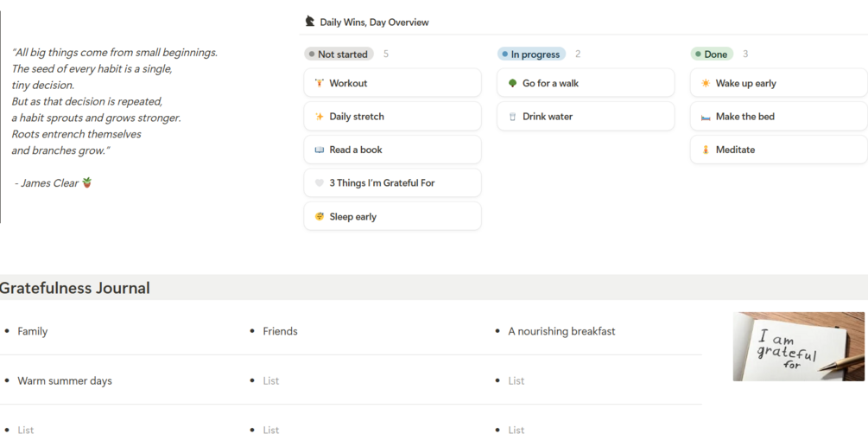Click the chess knight icon beside Daily Wins
The image size is (868, 434).
(310, 22)
